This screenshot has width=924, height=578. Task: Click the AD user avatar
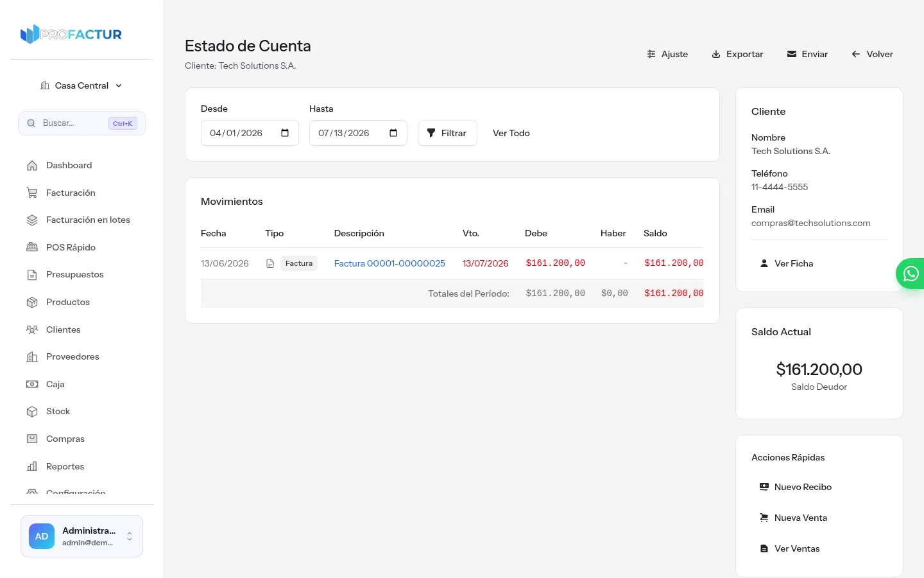pos(42,536)
